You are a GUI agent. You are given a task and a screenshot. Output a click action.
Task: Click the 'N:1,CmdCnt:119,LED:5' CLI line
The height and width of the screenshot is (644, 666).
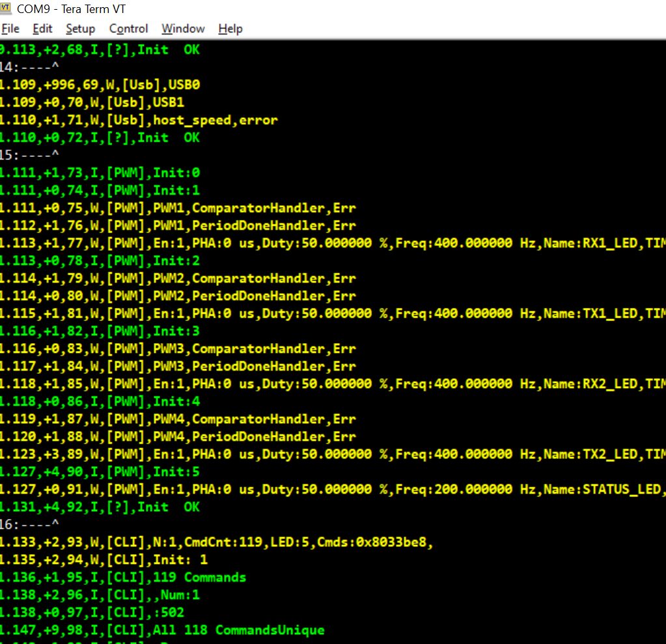pos(217,542)
